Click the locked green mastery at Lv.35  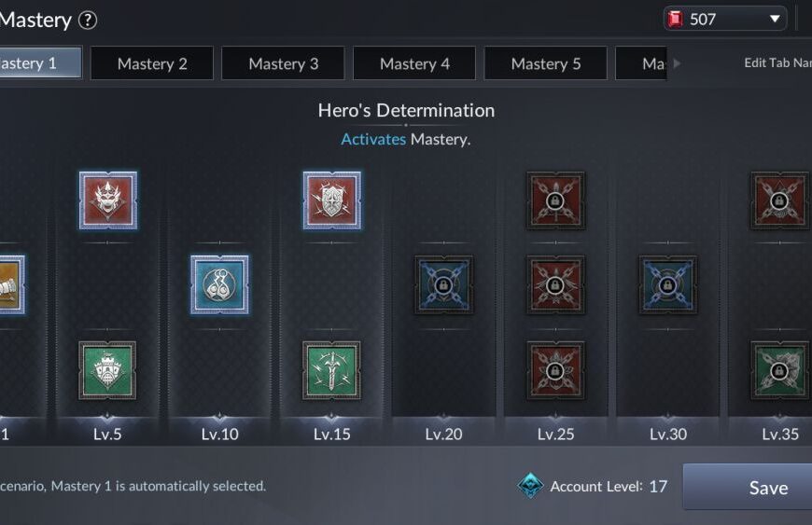[x=780, y=370]
